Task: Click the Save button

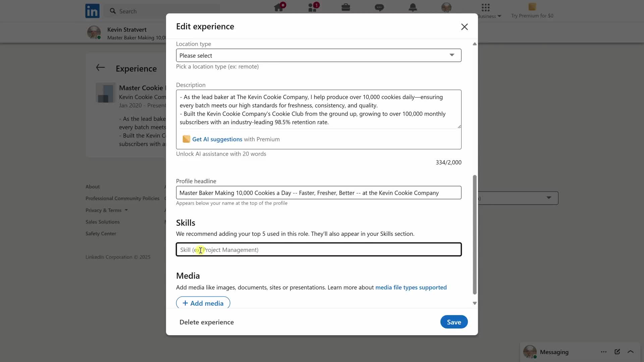Action: point(454,322)
